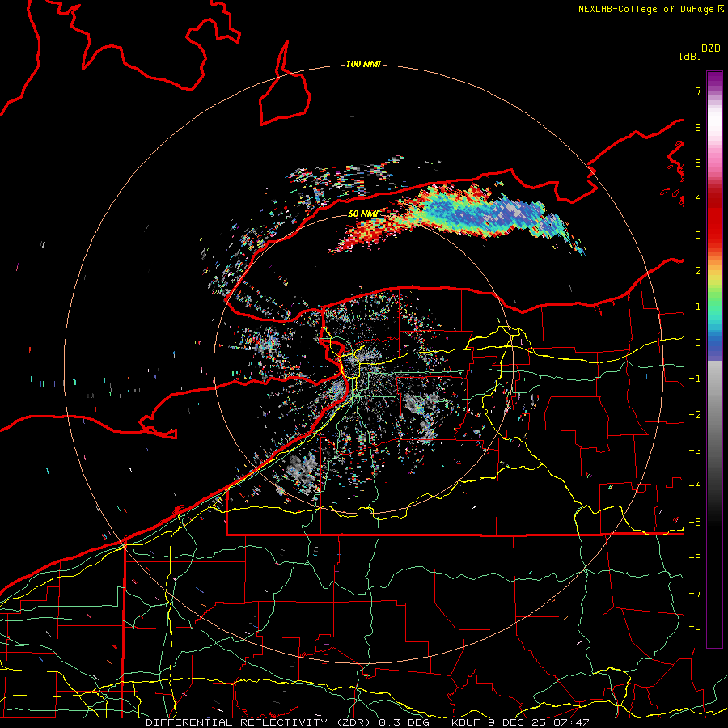Screen dimensions: 728x728
Task: Click the -7 value on color scale
Action: [695, 594]
